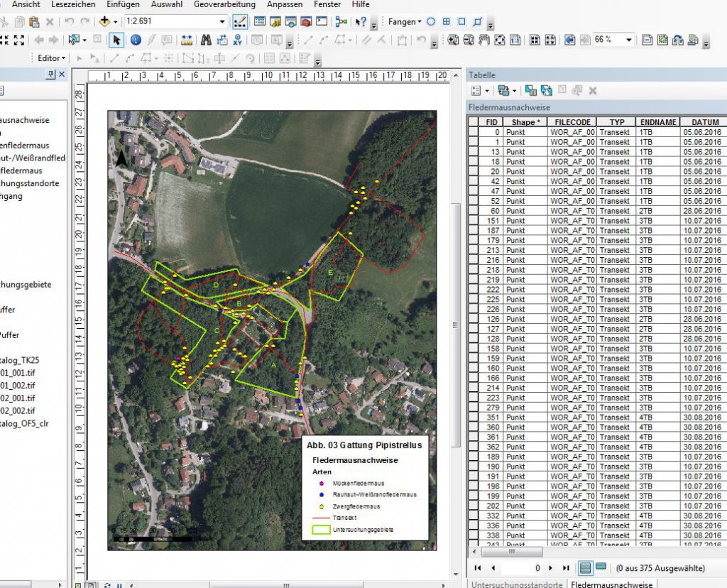
Task: Click the DATUM column header
Action: tap(705, 122)
